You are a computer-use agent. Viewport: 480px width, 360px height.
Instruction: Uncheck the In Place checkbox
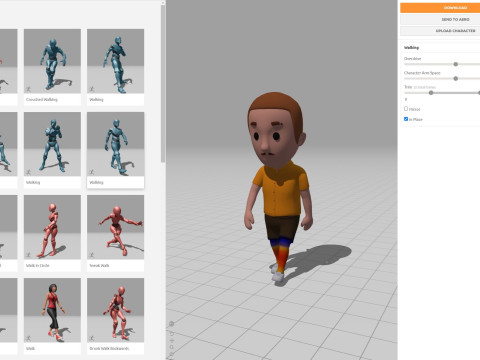click(406, 119)
